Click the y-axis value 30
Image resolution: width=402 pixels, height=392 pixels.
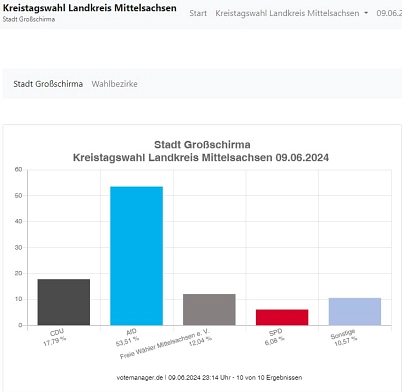18,247
